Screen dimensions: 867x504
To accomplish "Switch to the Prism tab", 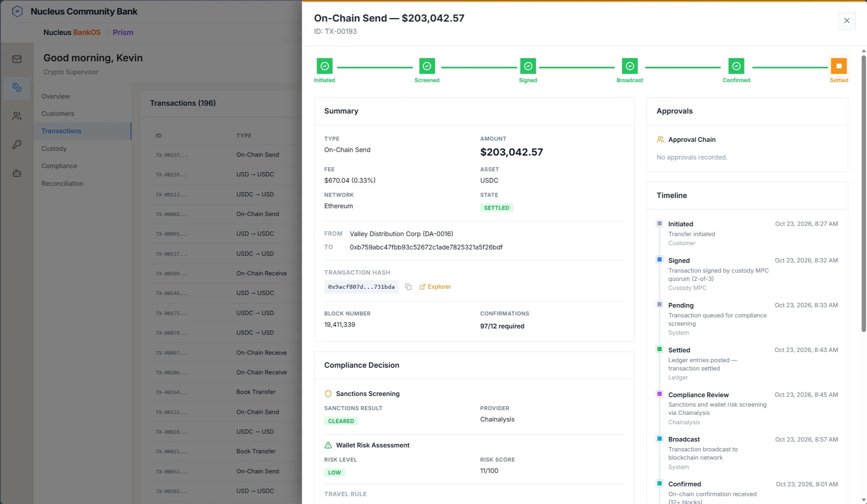I will [123, 32].
